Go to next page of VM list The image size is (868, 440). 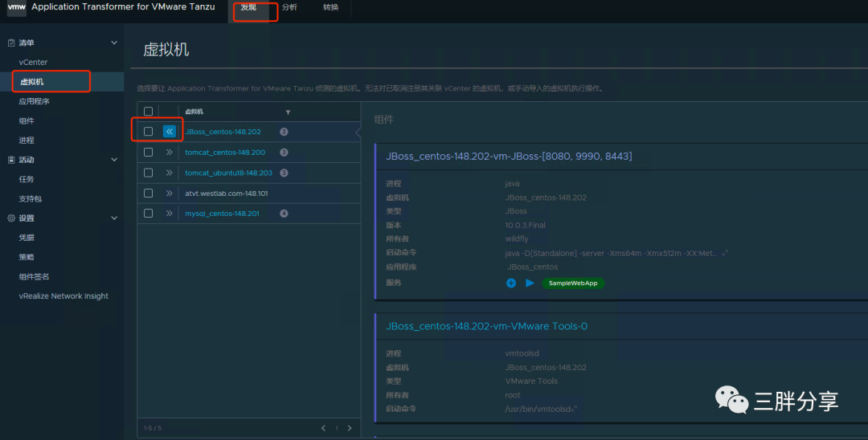click(350, 428)
